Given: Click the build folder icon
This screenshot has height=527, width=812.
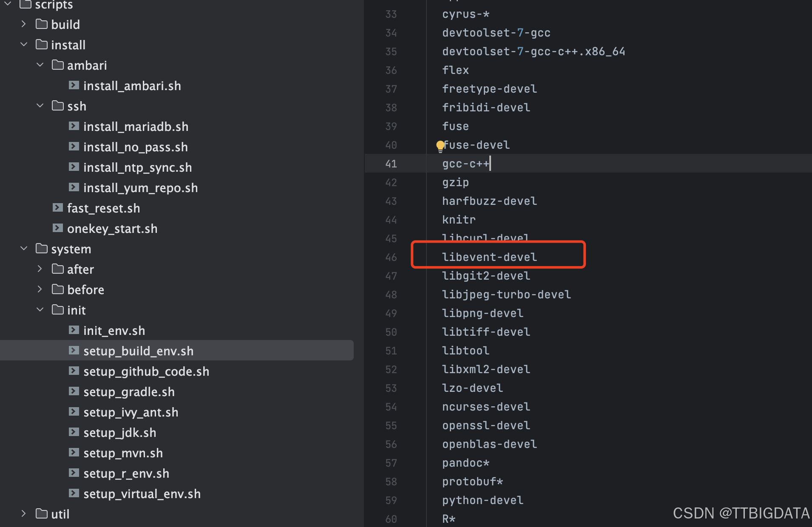Looking at the screenshot, I should pos(42,24).
